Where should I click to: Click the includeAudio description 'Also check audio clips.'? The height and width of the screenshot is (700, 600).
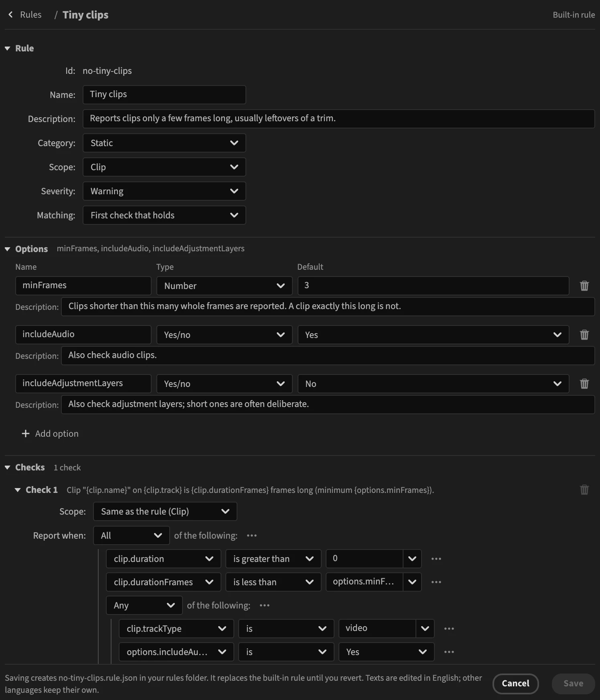pyautogui.click(x=328, y=356)
